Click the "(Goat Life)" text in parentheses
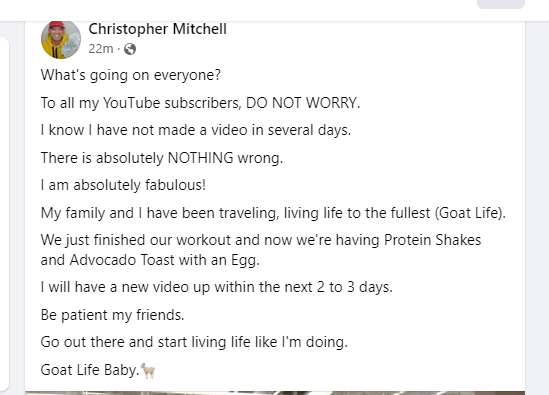 coord(470,213)
